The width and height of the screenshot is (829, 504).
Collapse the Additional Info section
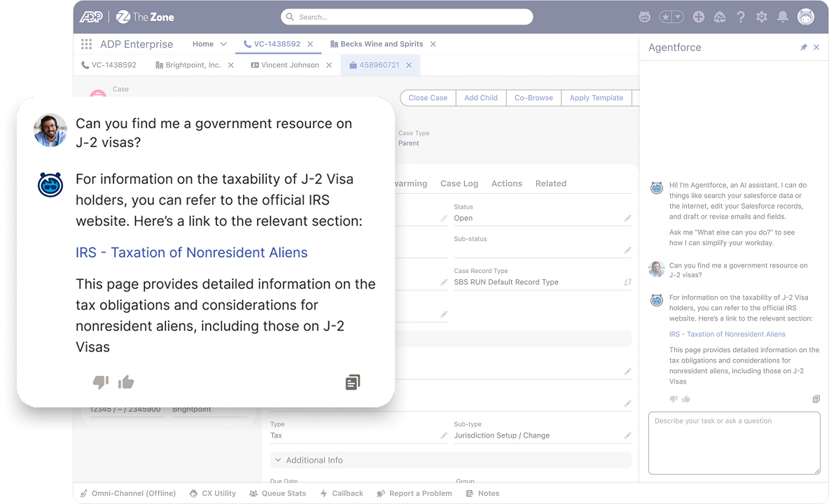click(x=278, y=460)
